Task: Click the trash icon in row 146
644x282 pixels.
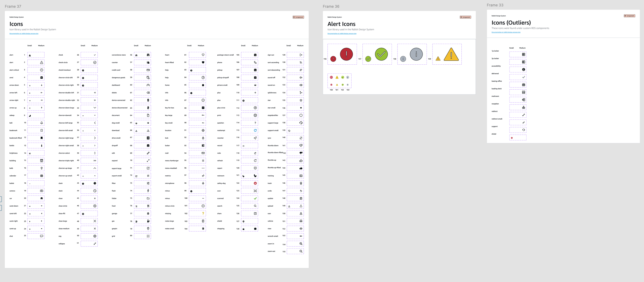Action: coord(301,183)
